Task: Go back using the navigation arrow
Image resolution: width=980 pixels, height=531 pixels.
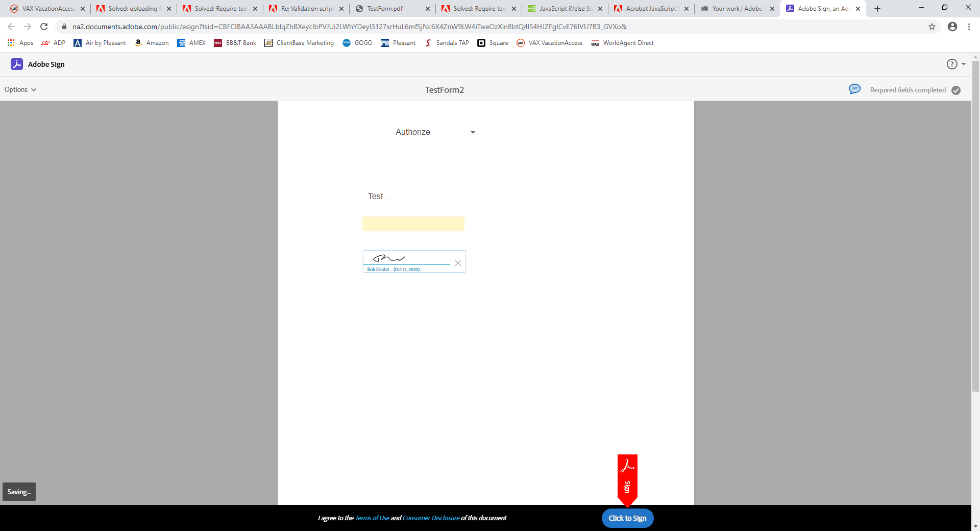Action: (11, 27)
